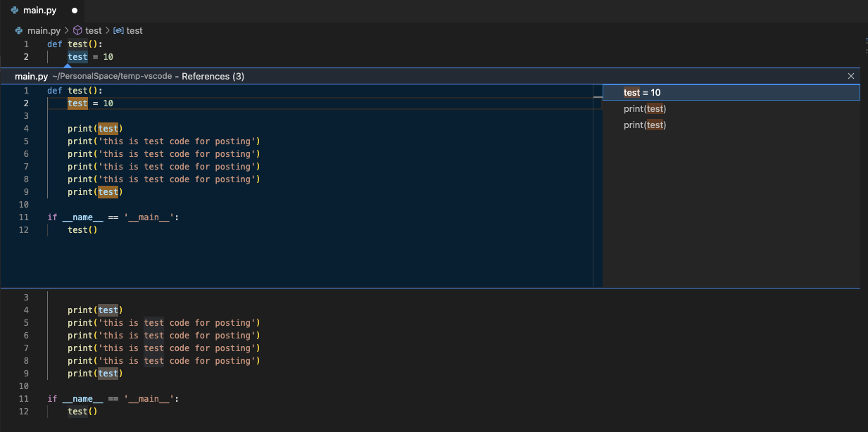Image resolution: width=868 pixels, height=432 pixels.
Task: Click the main.py title in peek header
Action: [31, 76]
